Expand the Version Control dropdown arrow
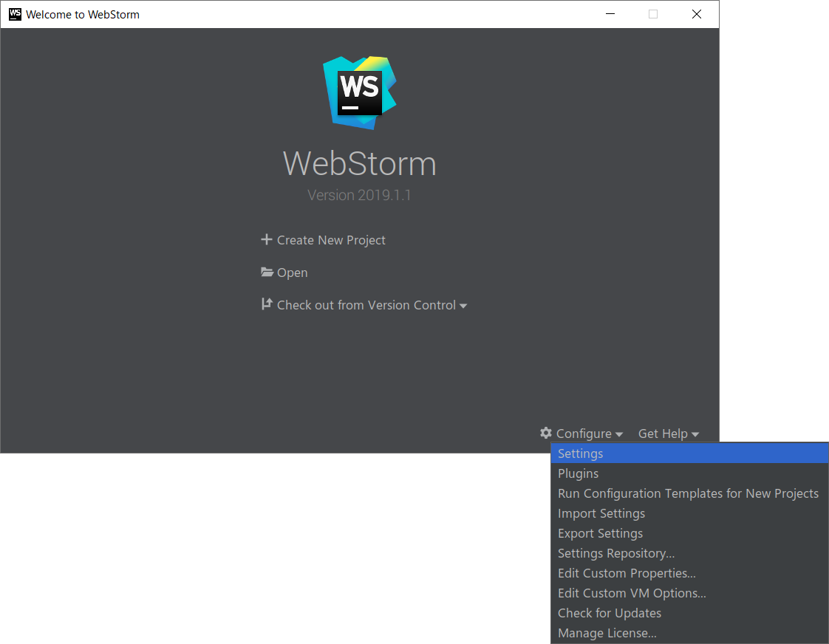This screenshot has width=829, height=644. click(x=463, y=306)
